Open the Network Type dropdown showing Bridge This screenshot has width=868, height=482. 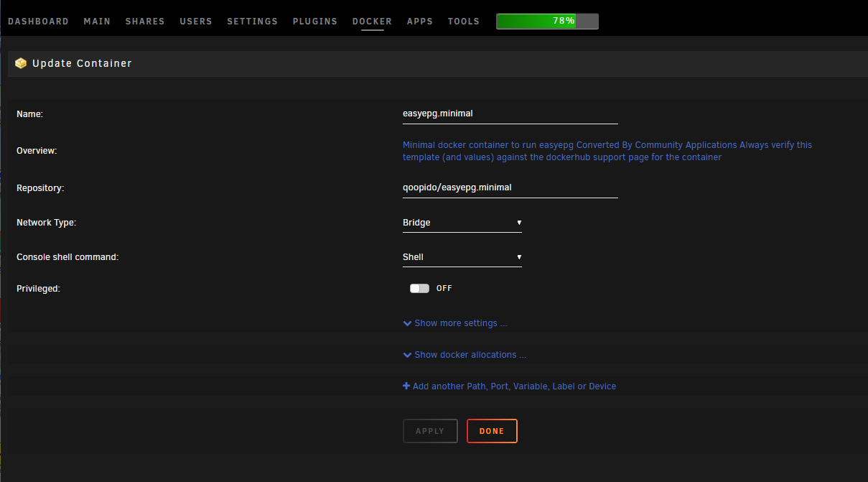pos(462,223)
